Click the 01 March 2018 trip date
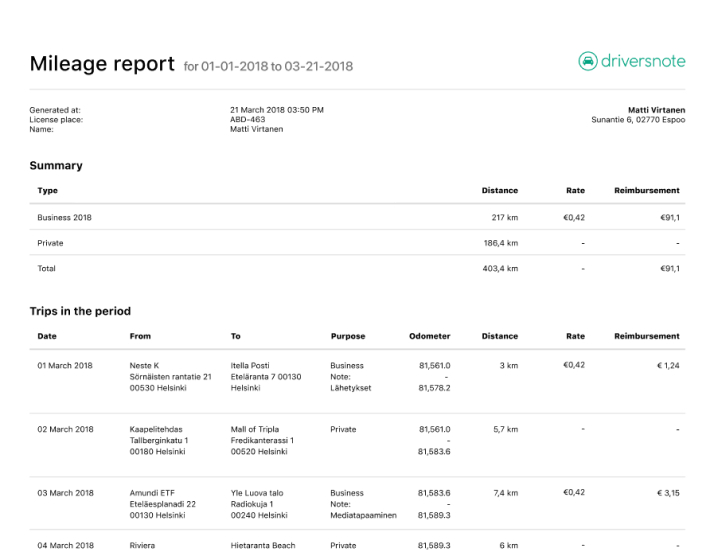The height and width of the screenshot is (550, 714). pyautogui.click(x=65, y=366)
